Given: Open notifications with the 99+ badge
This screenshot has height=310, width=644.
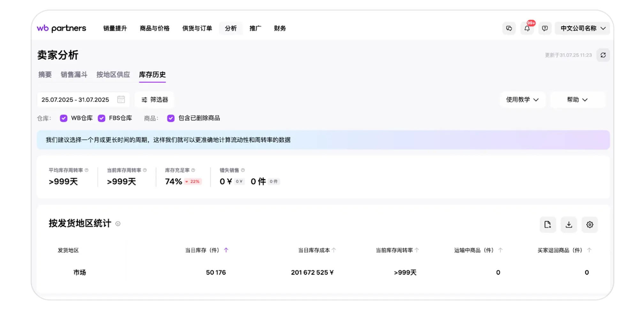Looking at the screenshot, I should pyautogui.click(x=527, y=28).
